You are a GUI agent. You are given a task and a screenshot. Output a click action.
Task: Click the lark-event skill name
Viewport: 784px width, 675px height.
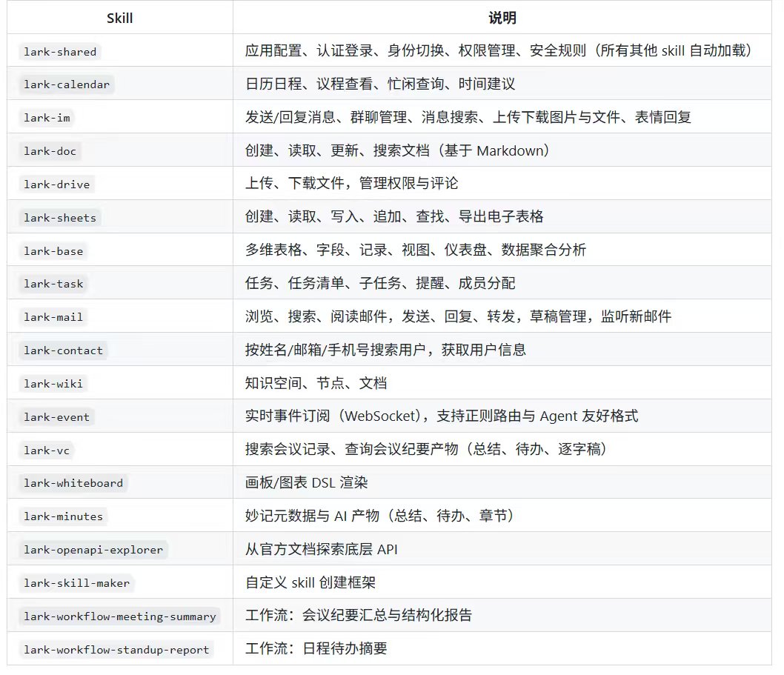coord(57,417)
